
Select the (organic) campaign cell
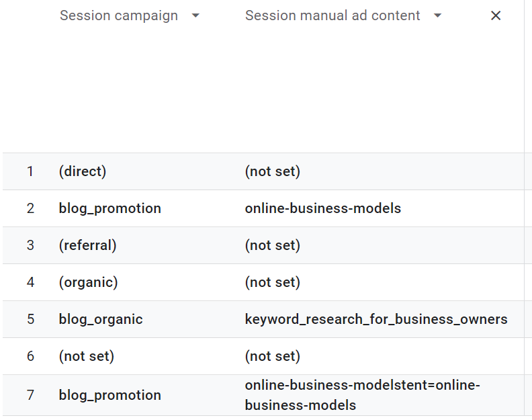(x=89, y=282)
